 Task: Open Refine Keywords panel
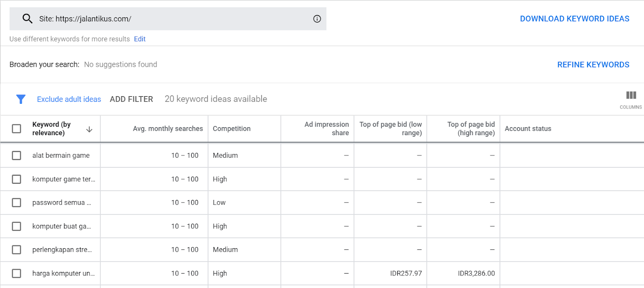[x=593, y=65]
